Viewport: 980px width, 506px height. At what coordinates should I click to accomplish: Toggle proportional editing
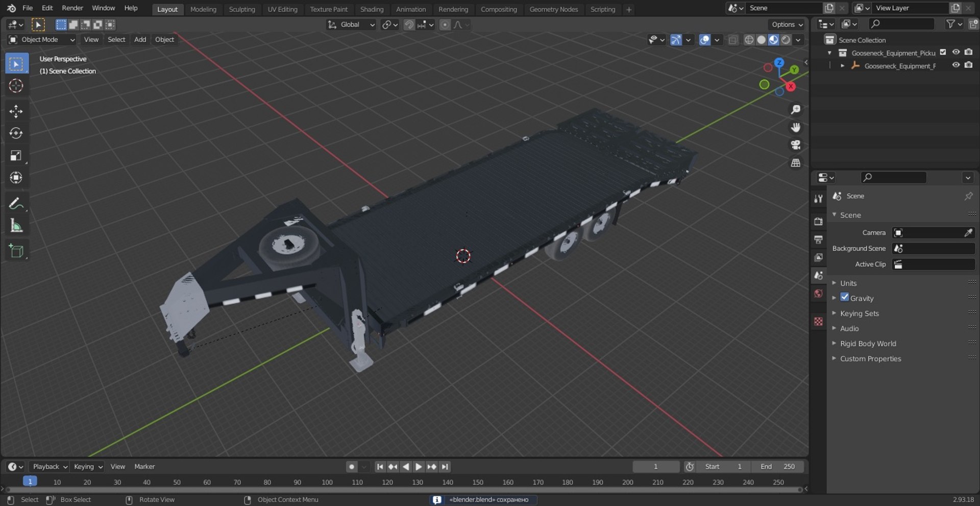pos(445,25)
